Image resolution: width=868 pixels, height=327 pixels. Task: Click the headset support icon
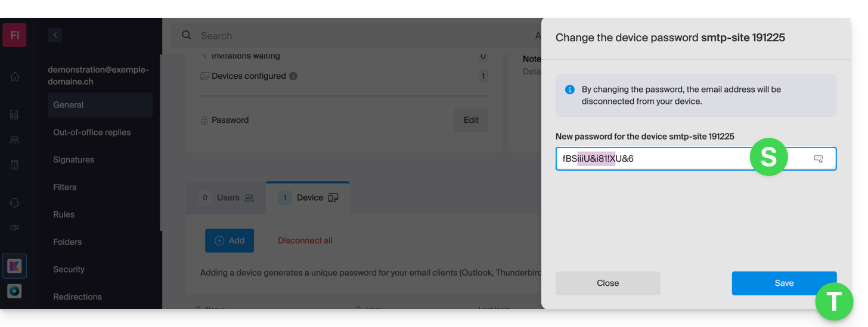(15, 203)
